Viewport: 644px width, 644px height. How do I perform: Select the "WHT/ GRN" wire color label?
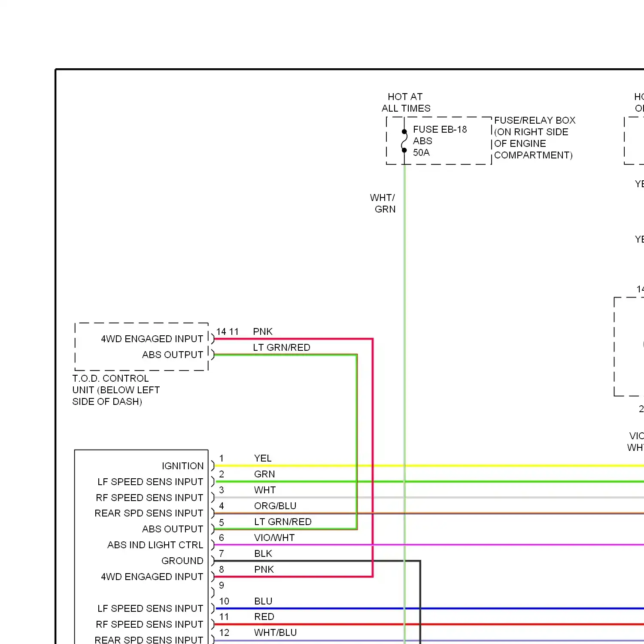click(x=383, y=204)
